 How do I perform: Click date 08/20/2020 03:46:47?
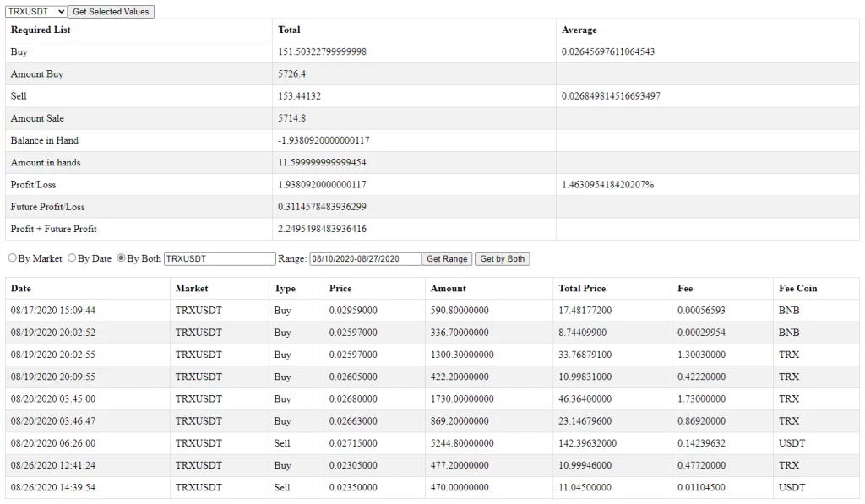coord(53,420)
